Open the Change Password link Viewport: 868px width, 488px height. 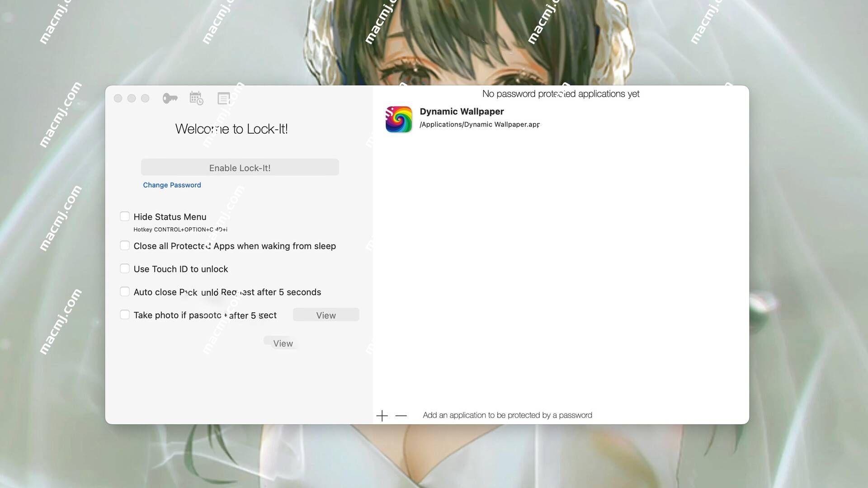pos(172,185)
